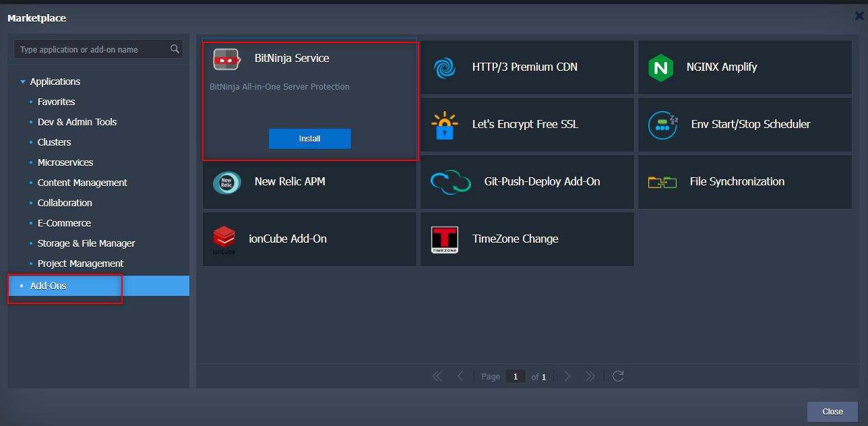Select the Add-Ons category
868x426 pixels.
click(x=98, y=286)
